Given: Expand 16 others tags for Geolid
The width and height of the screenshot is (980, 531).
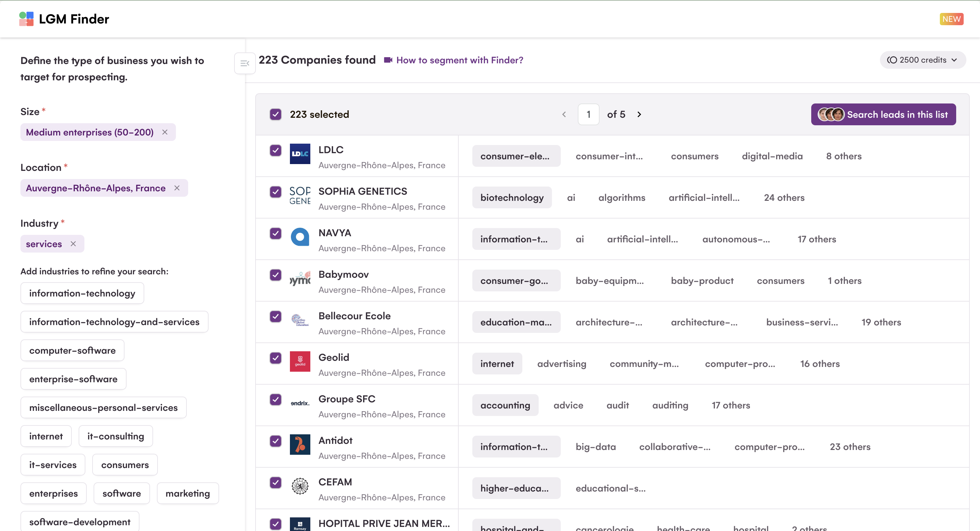Looking at the screenshot, I should (820, 364).
